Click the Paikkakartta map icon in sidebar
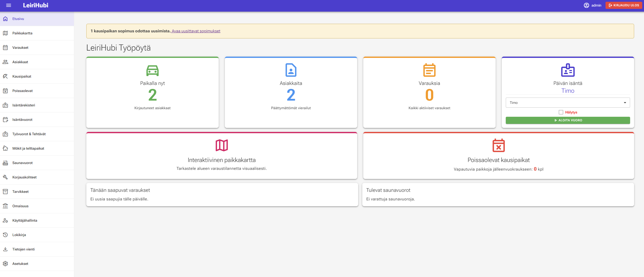644x277 pixels. click(x=5, y=33)
